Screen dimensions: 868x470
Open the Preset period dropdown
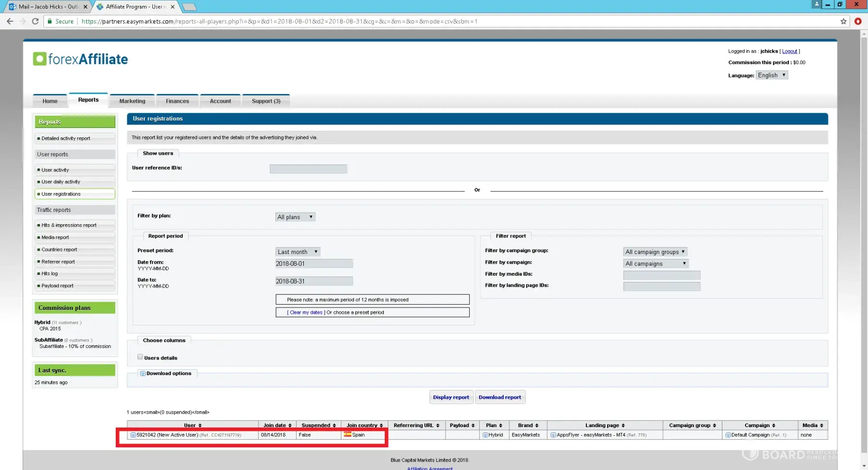tap(298, 252)
